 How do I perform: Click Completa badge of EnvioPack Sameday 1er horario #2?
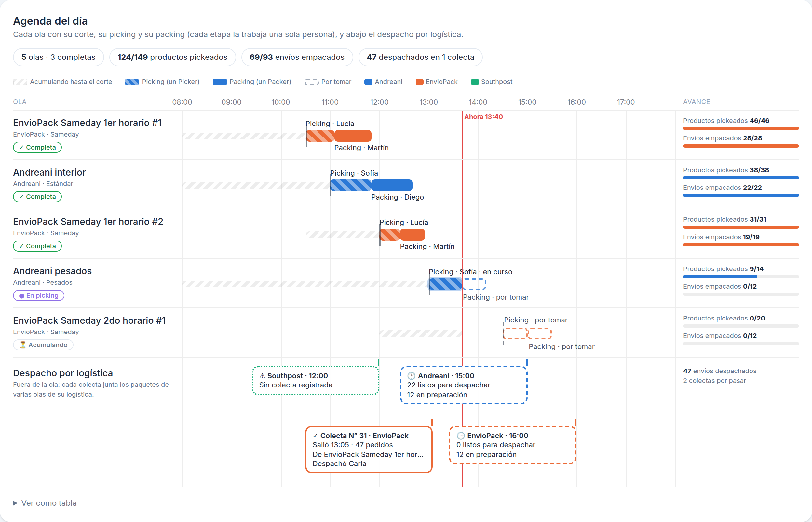37,246
